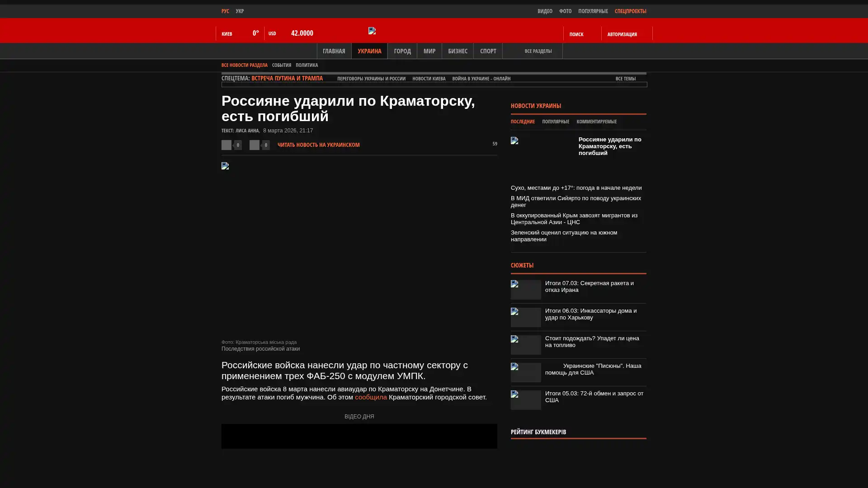
Task: Switch language to УКР
Action: coord(240,11)
